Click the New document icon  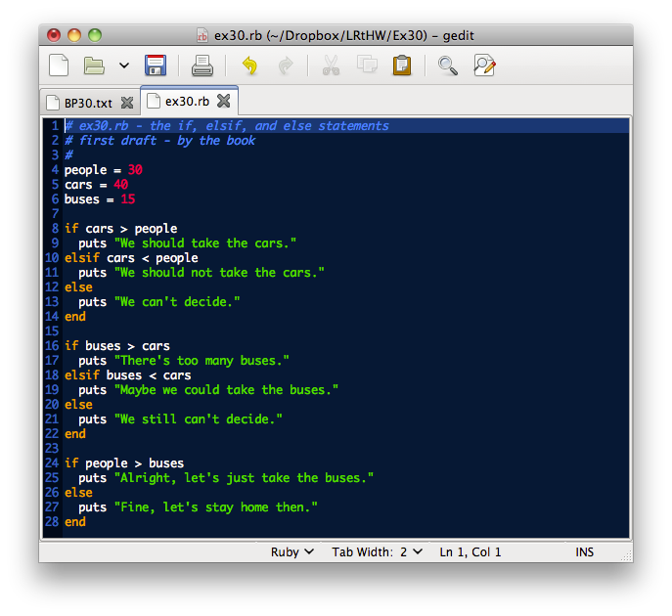click(60, 66)
